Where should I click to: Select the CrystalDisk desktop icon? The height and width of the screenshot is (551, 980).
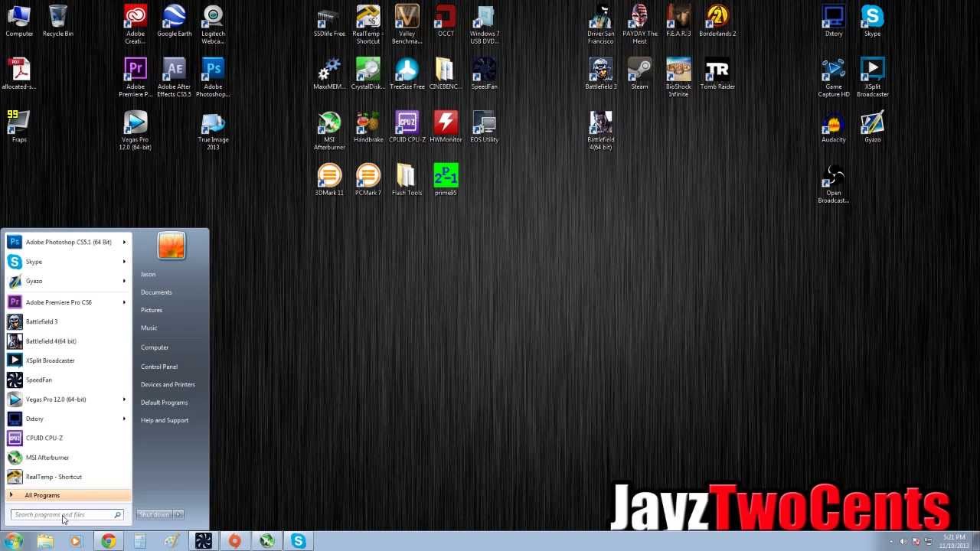(368, 73)
